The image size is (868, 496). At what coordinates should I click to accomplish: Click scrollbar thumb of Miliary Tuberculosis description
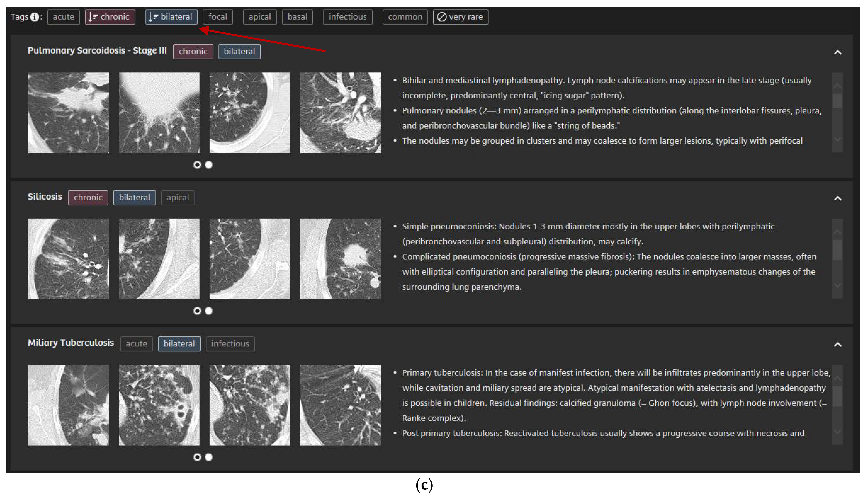[837, 397]
